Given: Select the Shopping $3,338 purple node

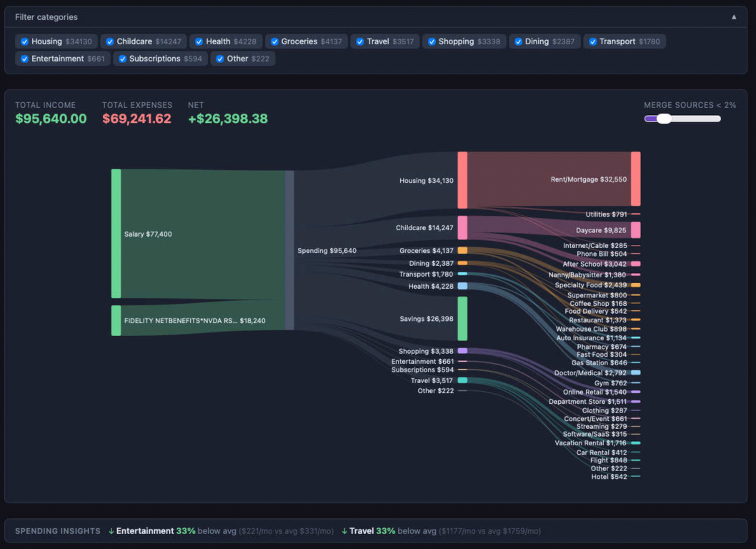Looking at the screenshot, I should (462, 351).
